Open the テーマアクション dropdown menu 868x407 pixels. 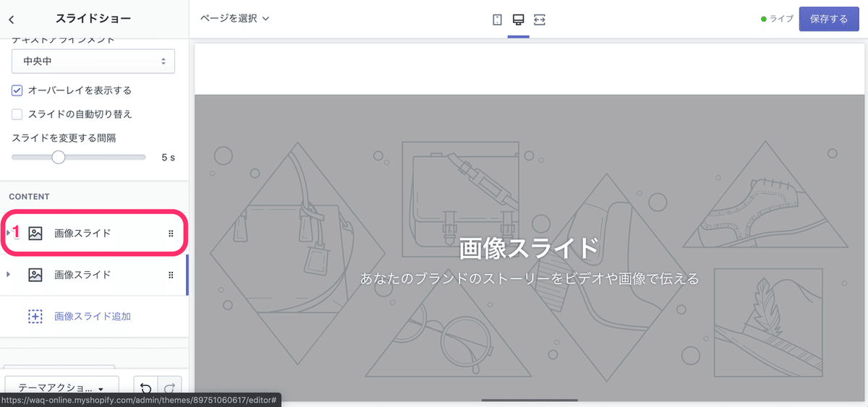(61, 389)
